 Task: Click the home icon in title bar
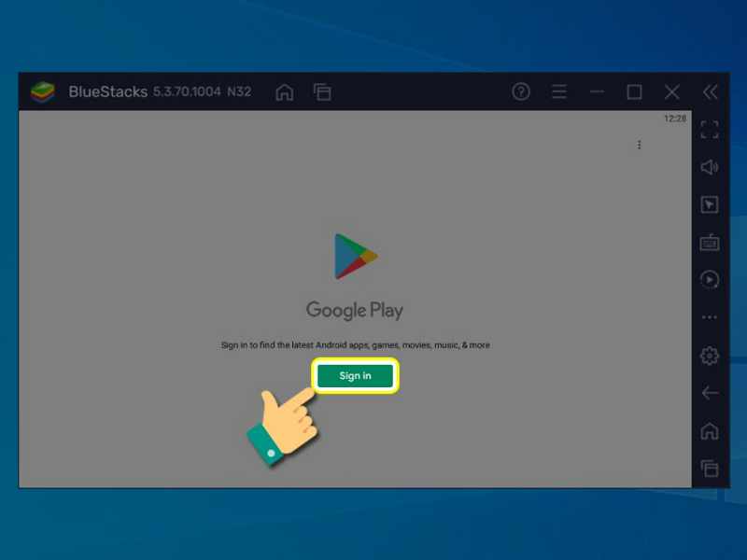click(x=285, y=91)
